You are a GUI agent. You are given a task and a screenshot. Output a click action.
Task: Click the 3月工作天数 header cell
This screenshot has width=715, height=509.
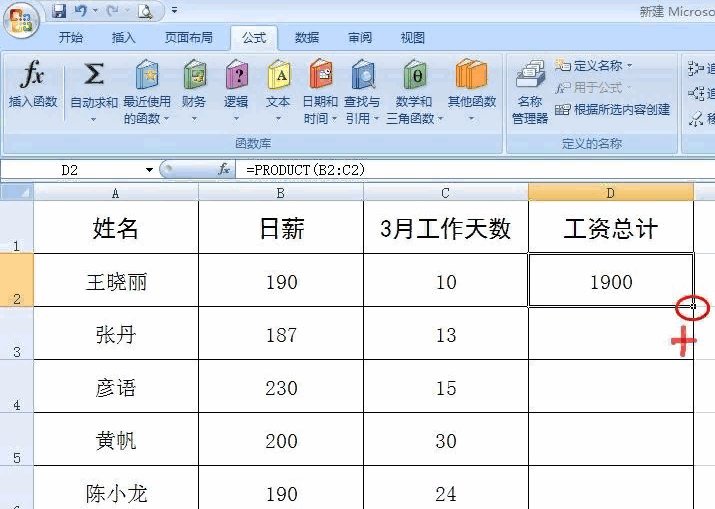(x=446, y=227)
